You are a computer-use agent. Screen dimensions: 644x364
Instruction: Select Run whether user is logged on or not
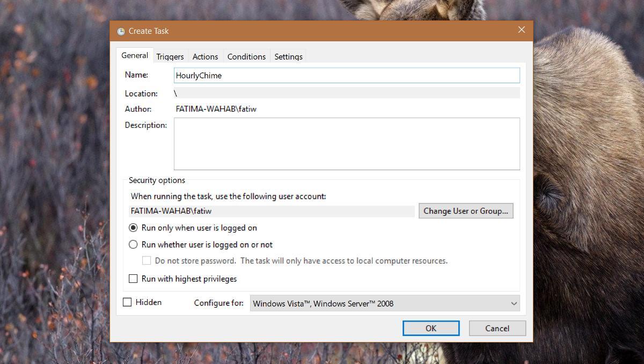pos(133,244)
